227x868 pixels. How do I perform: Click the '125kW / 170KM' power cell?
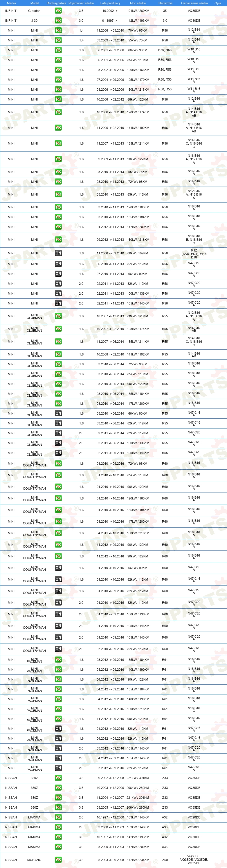point(138,80)
